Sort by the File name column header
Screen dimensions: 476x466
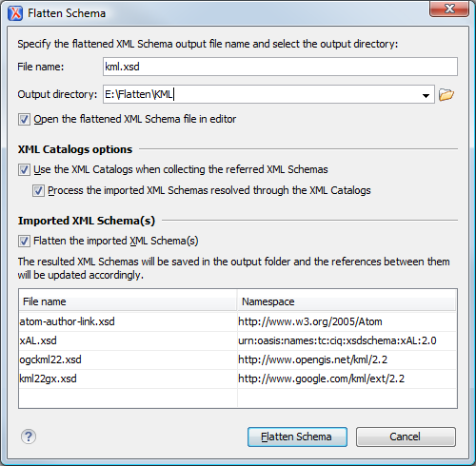pyautogui.click(x=128, y=301)
